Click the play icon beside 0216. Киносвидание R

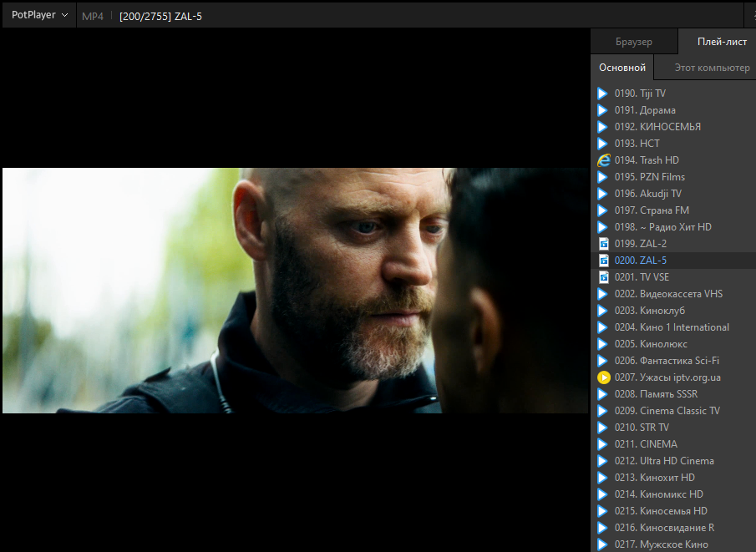pyautogui.click(x=602, y=528)
